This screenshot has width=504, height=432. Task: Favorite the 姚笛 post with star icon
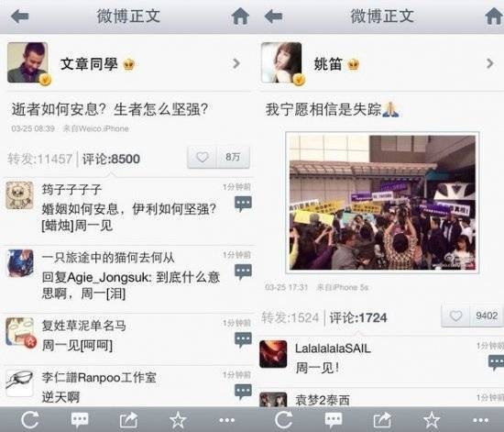point(432,420)
